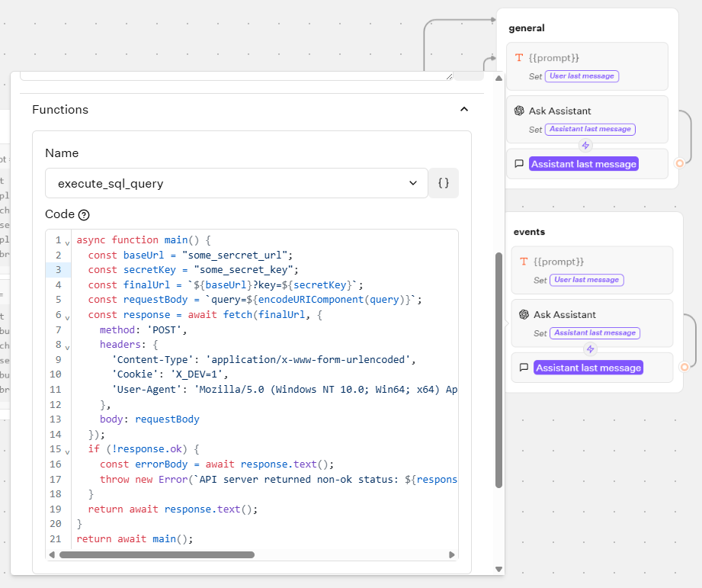Open Ask Assistant block in events group

592,323
